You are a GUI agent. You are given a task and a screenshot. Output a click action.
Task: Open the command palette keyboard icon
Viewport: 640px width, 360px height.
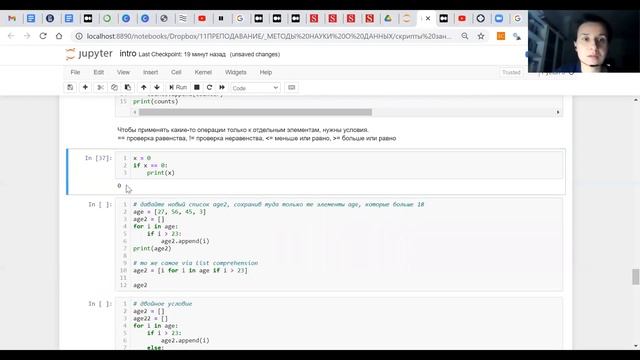[x=291, y=87]
